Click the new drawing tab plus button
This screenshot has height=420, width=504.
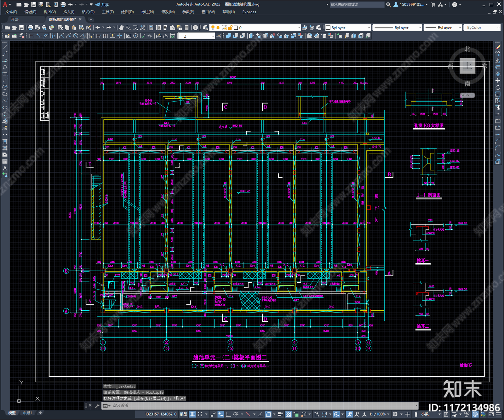click(x=91, y=20)
